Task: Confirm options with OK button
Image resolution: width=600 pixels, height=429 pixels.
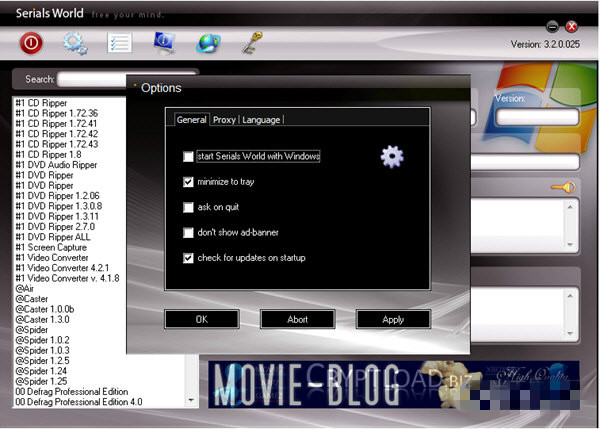Action: (x=202, y=319)
